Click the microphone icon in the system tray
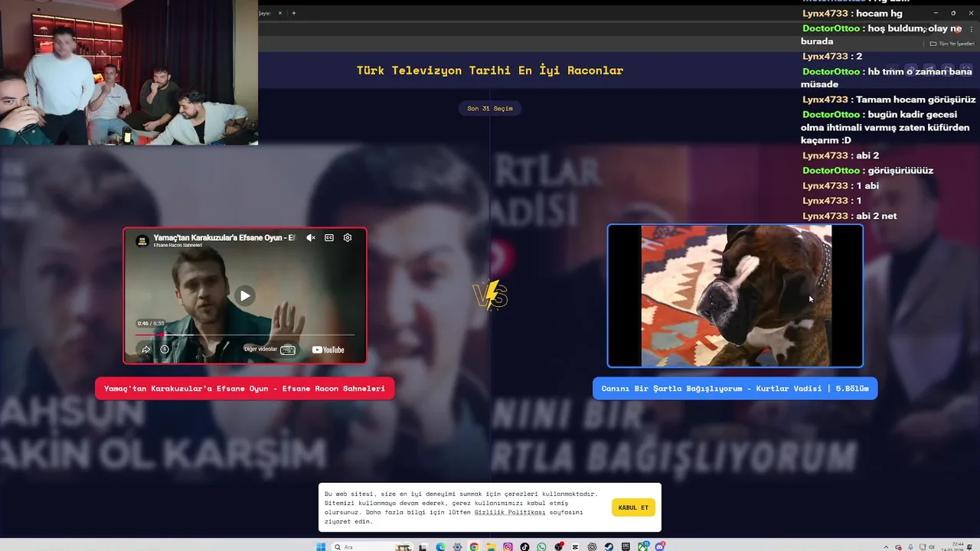Viewport: 980px width, 551px height. (x=910, y=546)
